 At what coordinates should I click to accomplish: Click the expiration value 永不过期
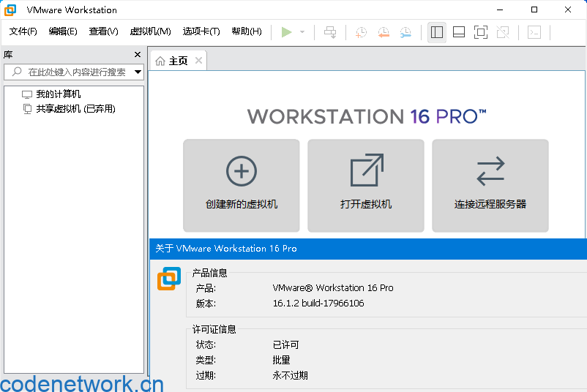[290, 375]
